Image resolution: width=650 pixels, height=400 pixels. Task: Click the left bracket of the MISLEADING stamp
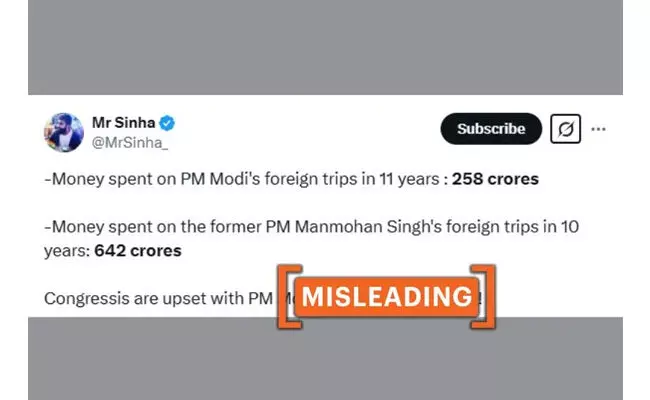(283, 295)
